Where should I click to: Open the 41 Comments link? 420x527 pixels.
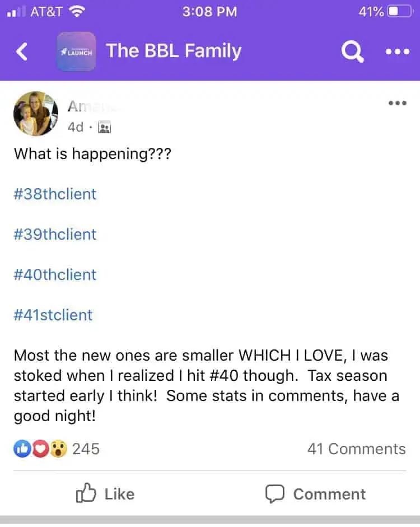[356, 449]
